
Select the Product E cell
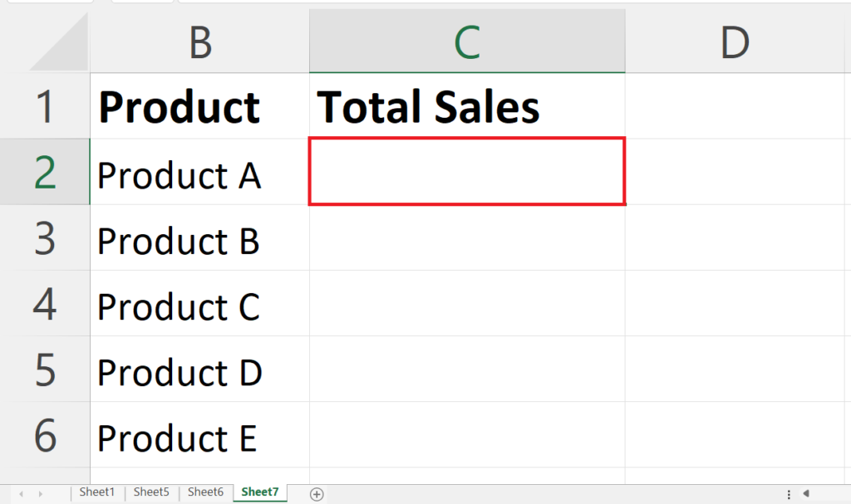point(199,435)
